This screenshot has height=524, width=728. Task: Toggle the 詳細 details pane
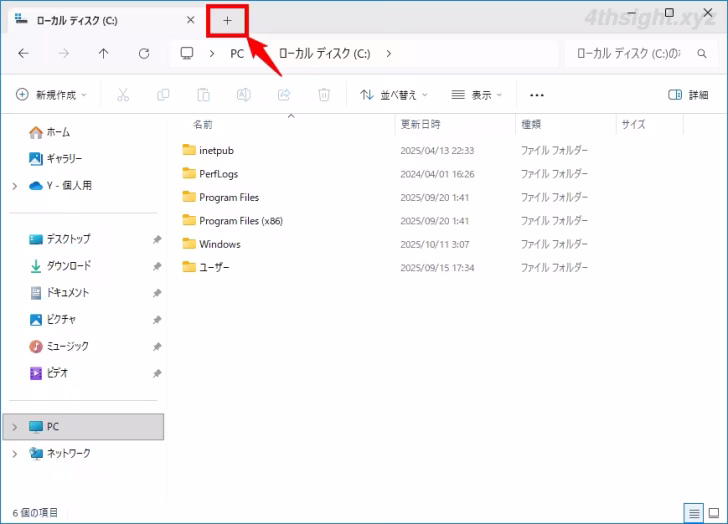tap(689, 95)
